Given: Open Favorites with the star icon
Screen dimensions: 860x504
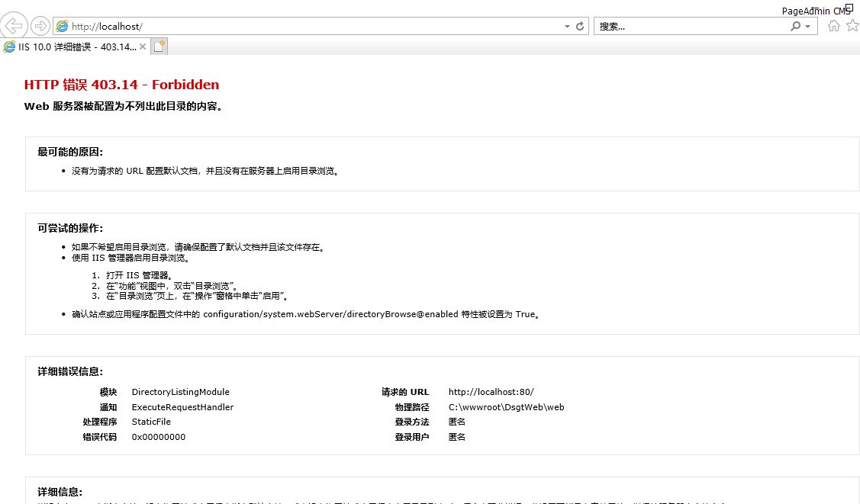Looking at the screenshot, I should pyautogui.click(x=852, y=26).
